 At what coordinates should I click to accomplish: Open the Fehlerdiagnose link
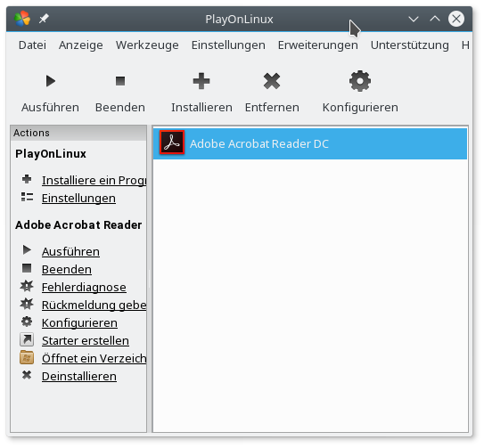(84, 288)
